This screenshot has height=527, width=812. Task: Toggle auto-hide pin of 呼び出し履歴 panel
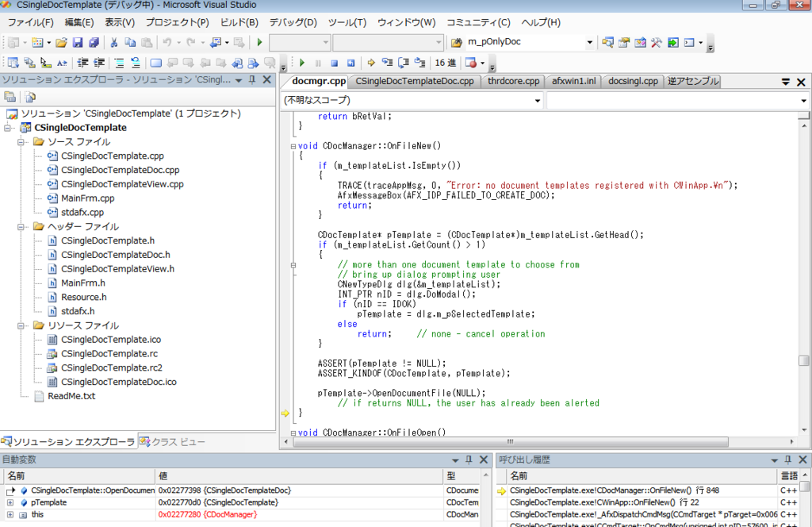(787, 460)
